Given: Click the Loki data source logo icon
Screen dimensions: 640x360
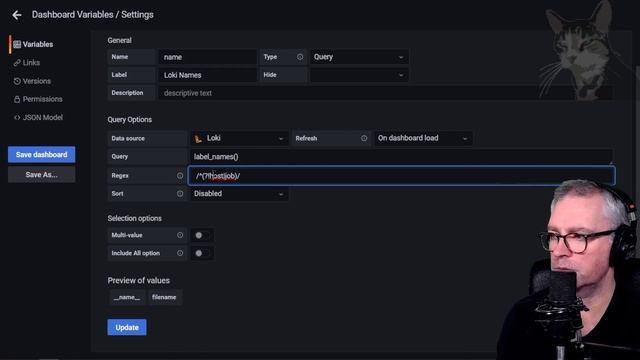Looking at the screenshot, I should 198,139.
